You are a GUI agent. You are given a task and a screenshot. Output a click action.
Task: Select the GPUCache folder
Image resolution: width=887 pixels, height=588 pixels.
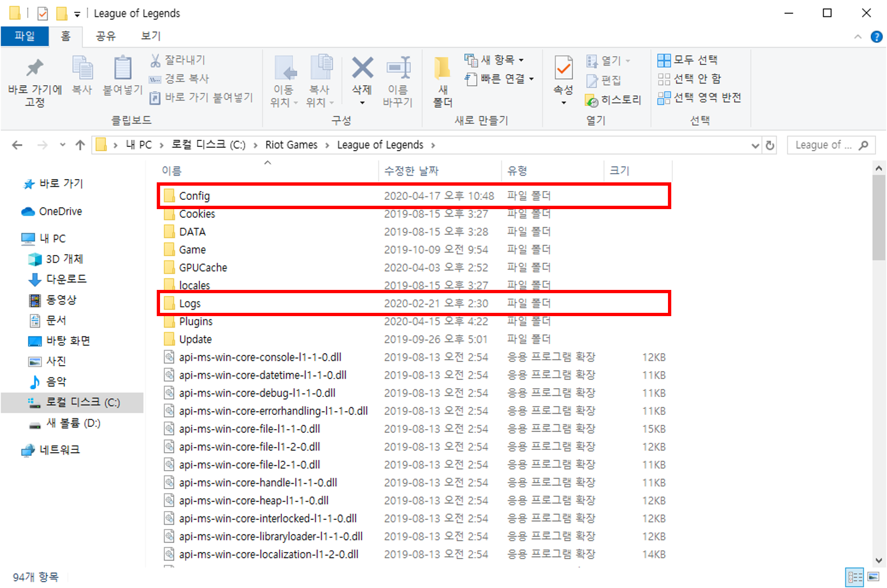[414, 268]
